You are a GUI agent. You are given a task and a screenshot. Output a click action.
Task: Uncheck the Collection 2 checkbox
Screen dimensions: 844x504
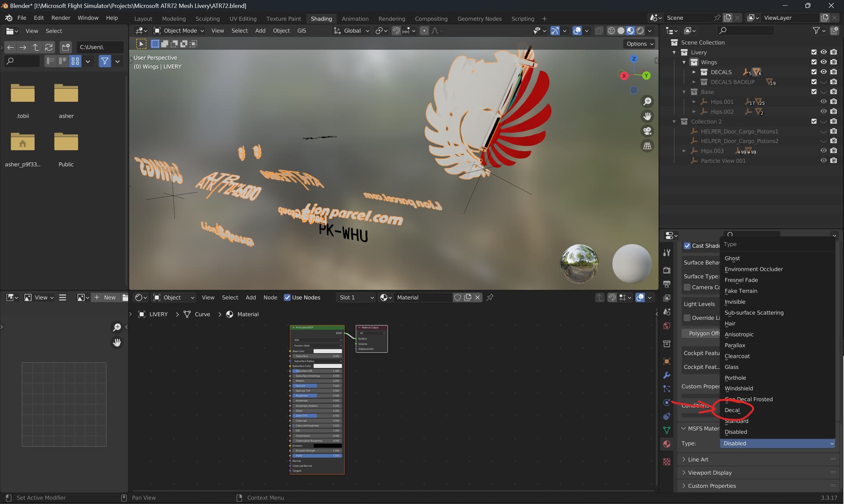(814, 121)
